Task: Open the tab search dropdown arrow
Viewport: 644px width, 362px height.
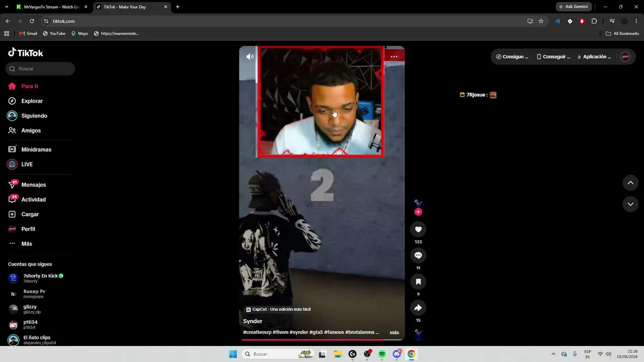Action: point(7,7)
